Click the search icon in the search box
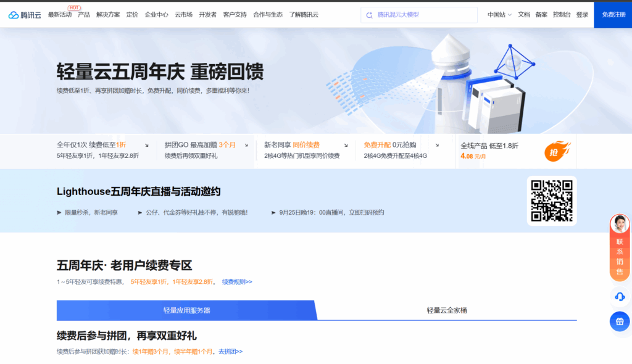This screenshot has height=364, width=632. [369, 15]
